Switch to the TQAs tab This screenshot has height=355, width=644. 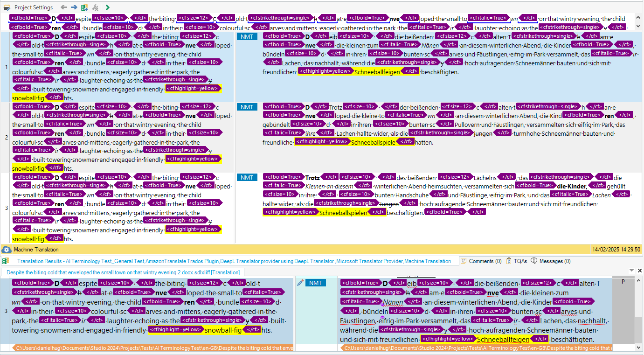517,261
